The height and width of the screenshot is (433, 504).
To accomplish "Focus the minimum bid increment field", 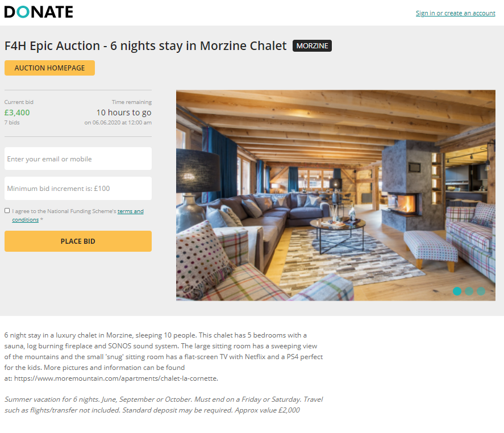I will tap(78, 189).
